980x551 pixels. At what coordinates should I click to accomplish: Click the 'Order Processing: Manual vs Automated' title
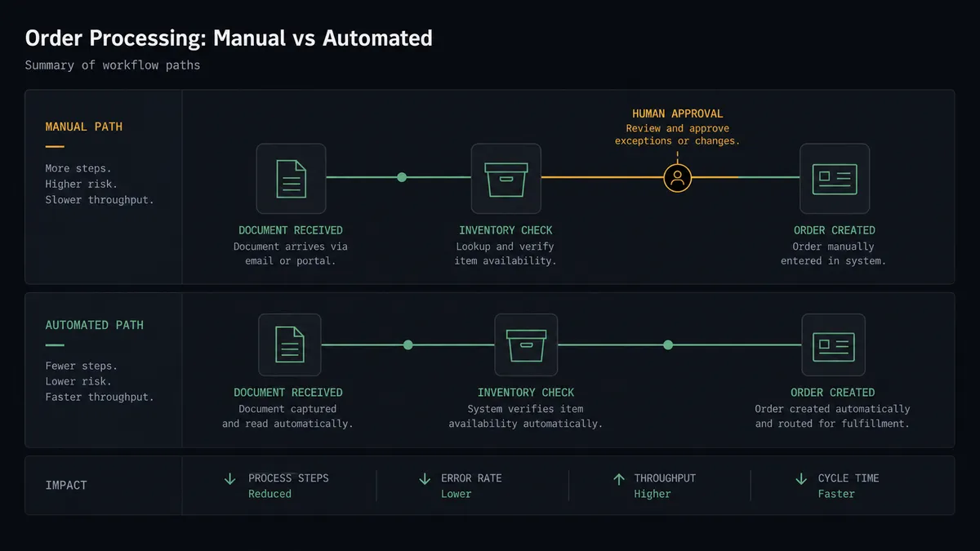(x=229, y=38)
